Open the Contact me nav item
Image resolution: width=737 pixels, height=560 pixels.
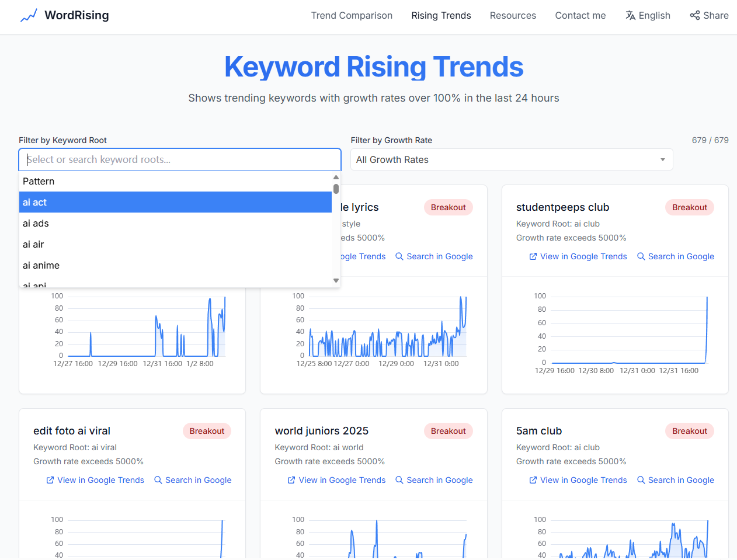[580, 16]
